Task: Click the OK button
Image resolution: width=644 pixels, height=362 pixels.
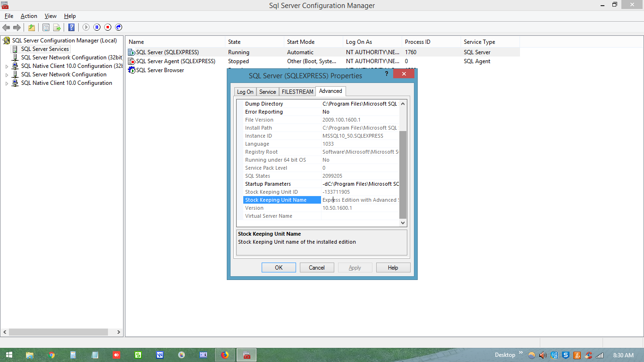Action: (279, 268)
